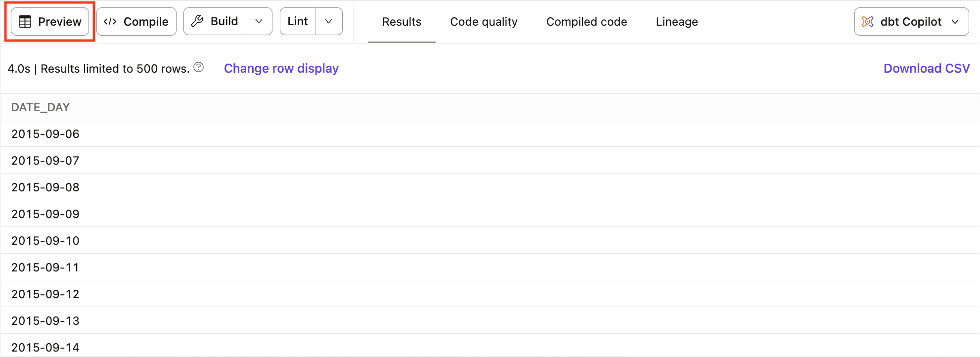980x357 pixels.
Task: Switch to the Compiled code tab
Action: (586, 22)
